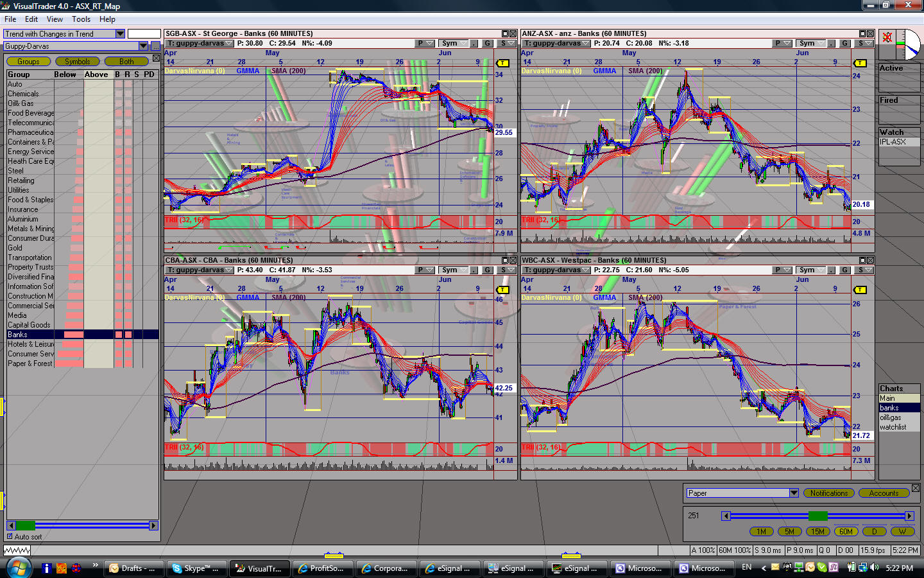Click the yellow T tag on the SGB chart
Image resolution: width=924 pixels, height=578 pixels.
click(502, 63)
